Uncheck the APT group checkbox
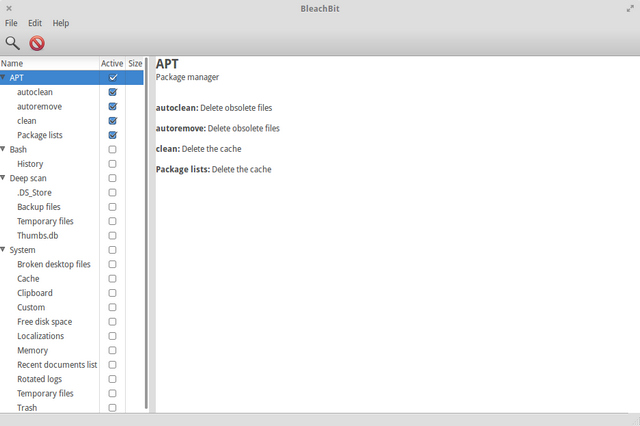640x426 pixels. tap(113, 78)
